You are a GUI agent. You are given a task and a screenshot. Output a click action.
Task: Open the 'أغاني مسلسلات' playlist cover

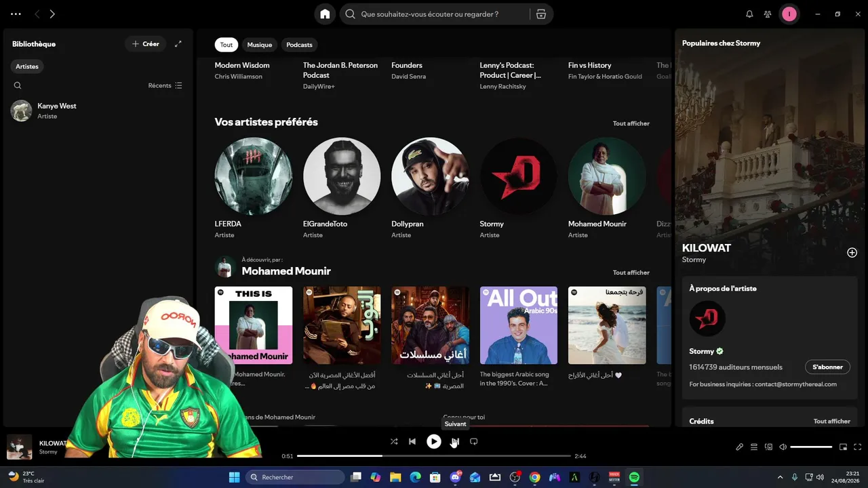click(x=430, y=325)
